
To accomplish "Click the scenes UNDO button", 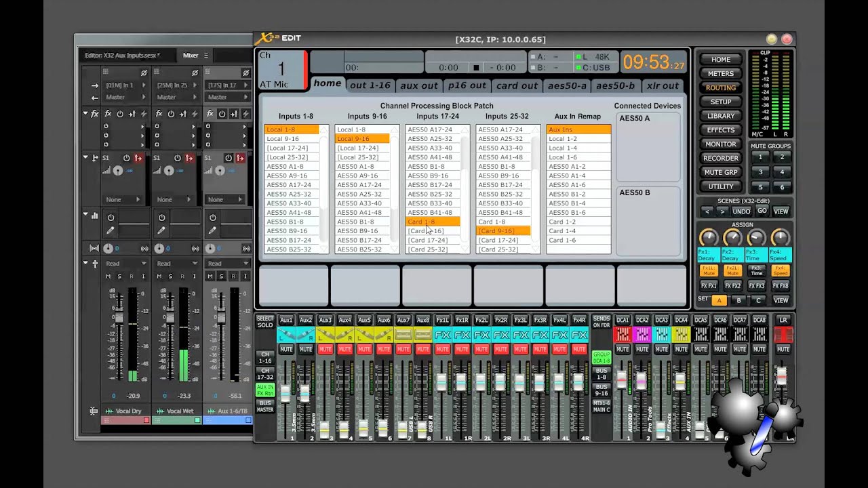I will (741, 211).
